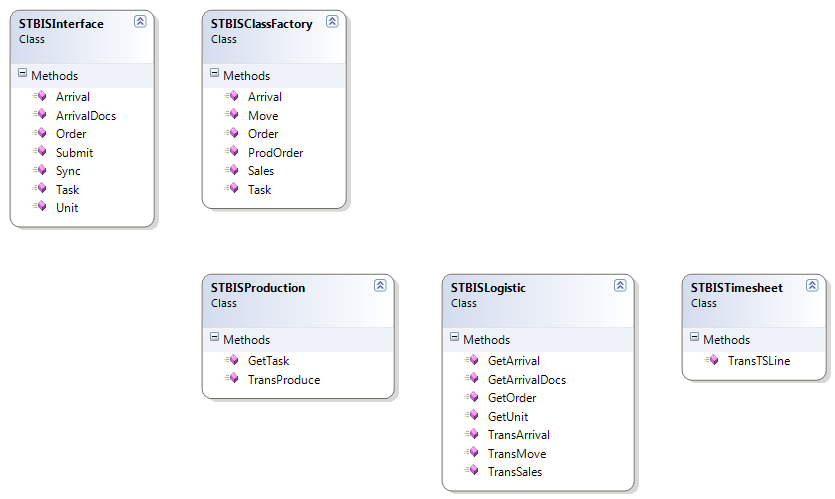The image size is (835, 499).
Task: Click the STBISTimesheet class title
Action: 736,288
